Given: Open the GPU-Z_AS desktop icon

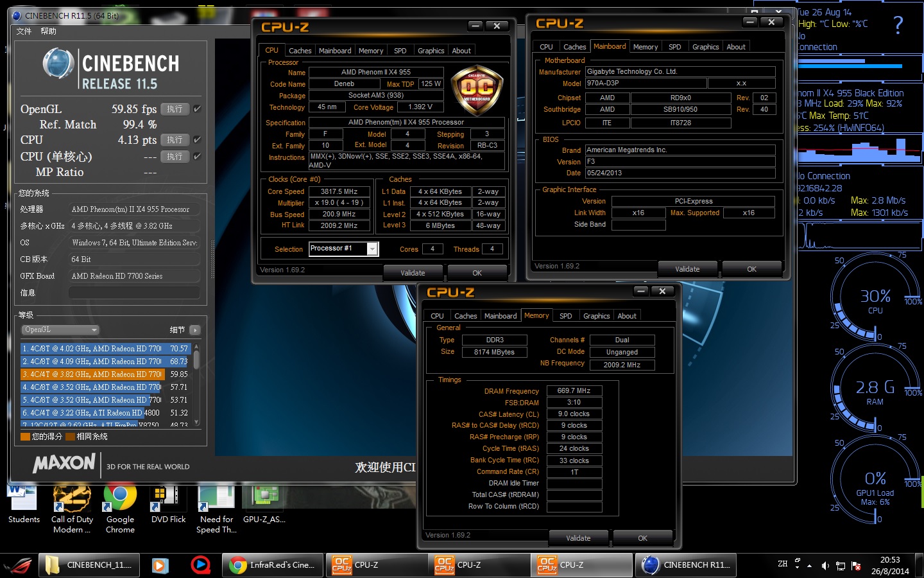Looking at the screenshot, I should [264, 504].
